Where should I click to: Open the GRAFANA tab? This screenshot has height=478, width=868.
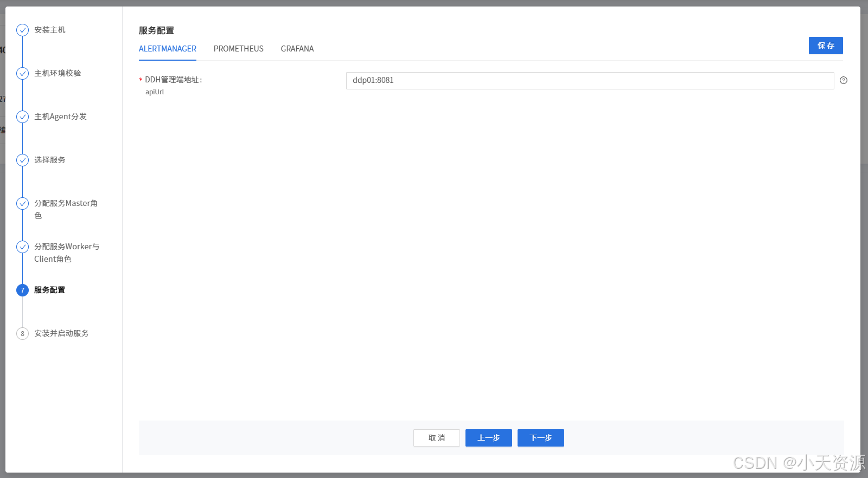tap(297, 49)
